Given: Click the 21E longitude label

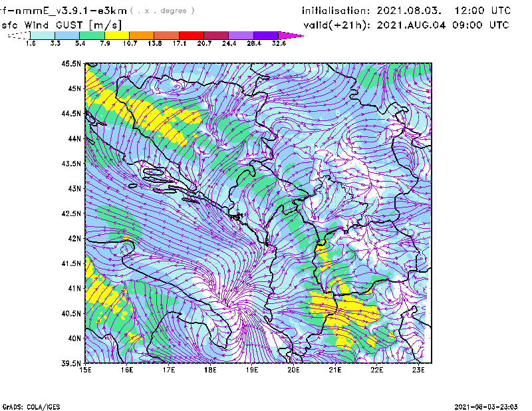Looking at the screenshot, I should point(335,370).
